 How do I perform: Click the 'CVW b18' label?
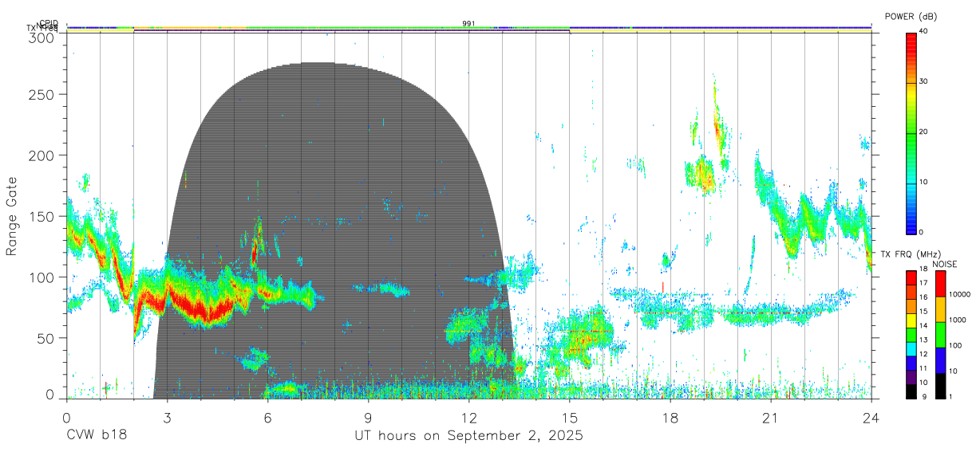click(96, 436)
